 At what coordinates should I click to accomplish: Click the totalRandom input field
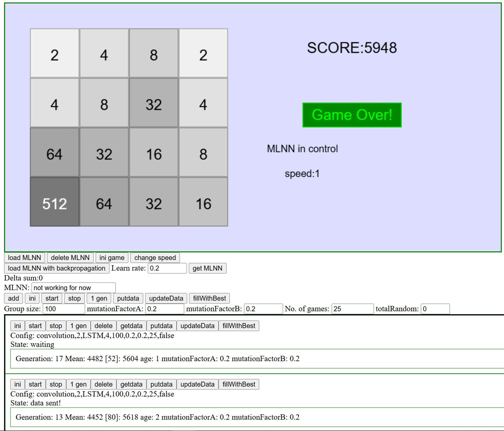pyautogui.click(x=435, y=309)
